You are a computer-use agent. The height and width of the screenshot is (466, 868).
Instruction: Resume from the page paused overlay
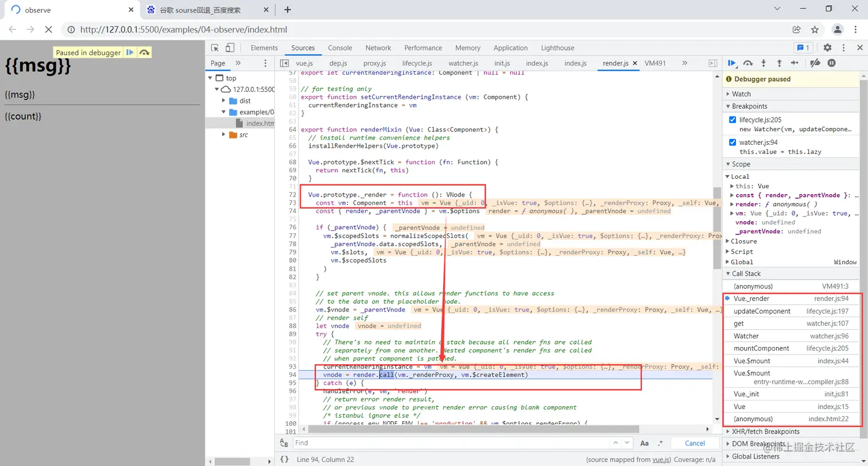click(x=130, y=52)
